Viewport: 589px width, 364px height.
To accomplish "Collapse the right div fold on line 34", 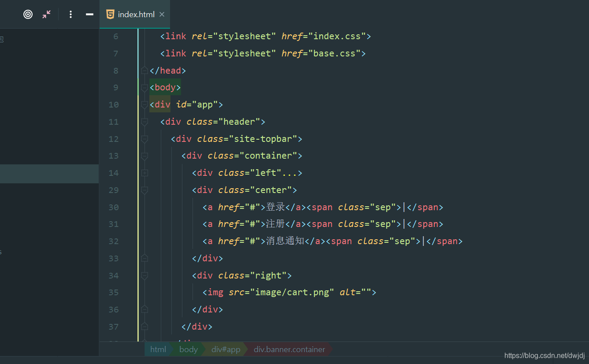I will click(x=144, y=276).
